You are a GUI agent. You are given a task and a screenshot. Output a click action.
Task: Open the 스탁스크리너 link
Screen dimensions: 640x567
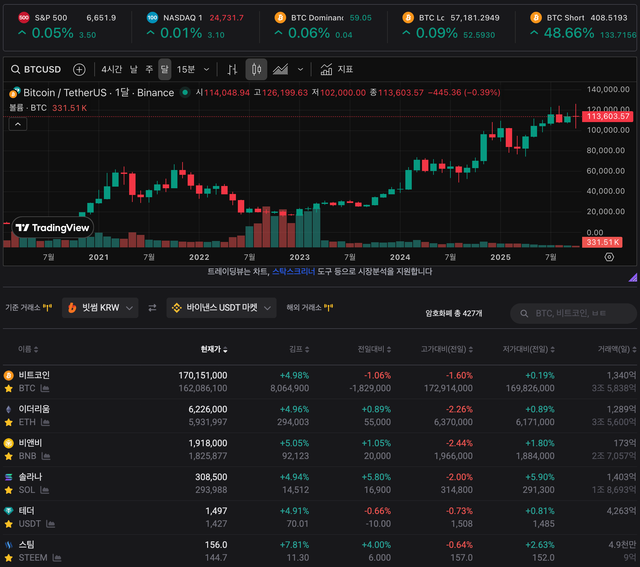point(293,271)
